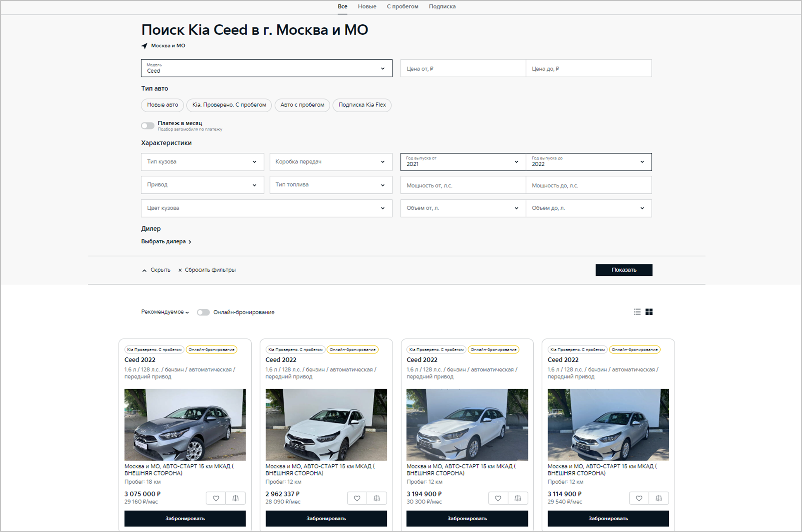The height and width of the screenshot is (532, 802).
Task: Select Kia. Проверено. С пробегом chip
Action: click(x=229, y=105)
